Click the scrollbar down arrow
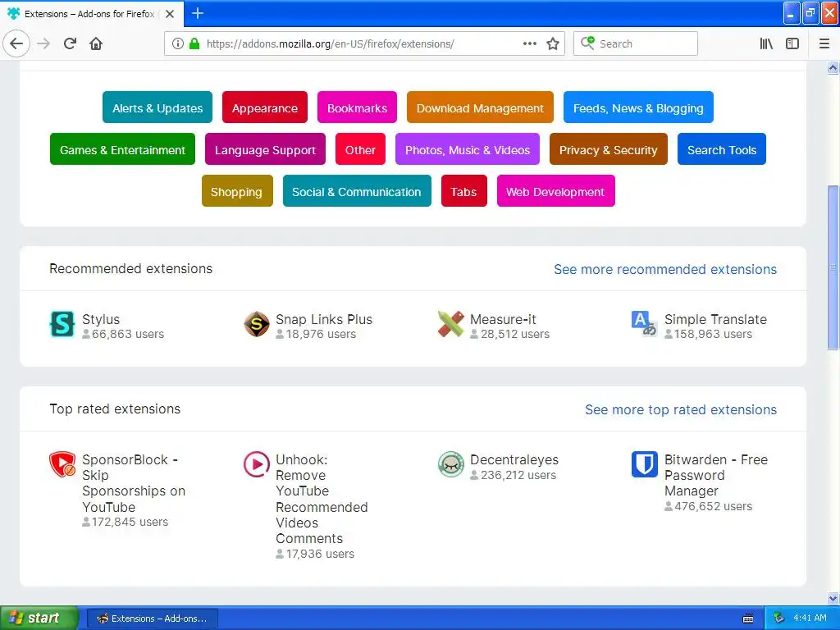 point(833,598)
